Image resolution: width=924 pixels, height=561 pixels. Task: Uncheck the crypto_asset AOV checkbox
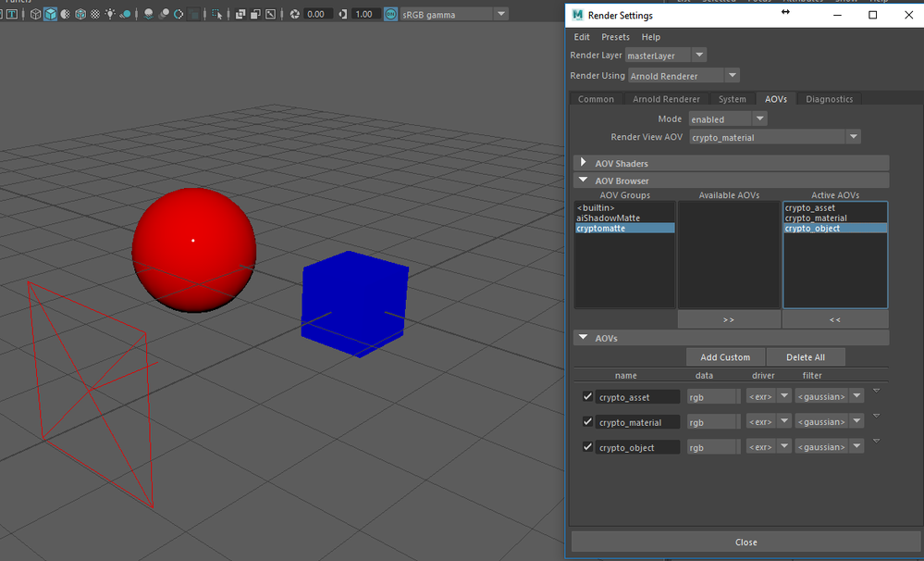tap(587, 396)
